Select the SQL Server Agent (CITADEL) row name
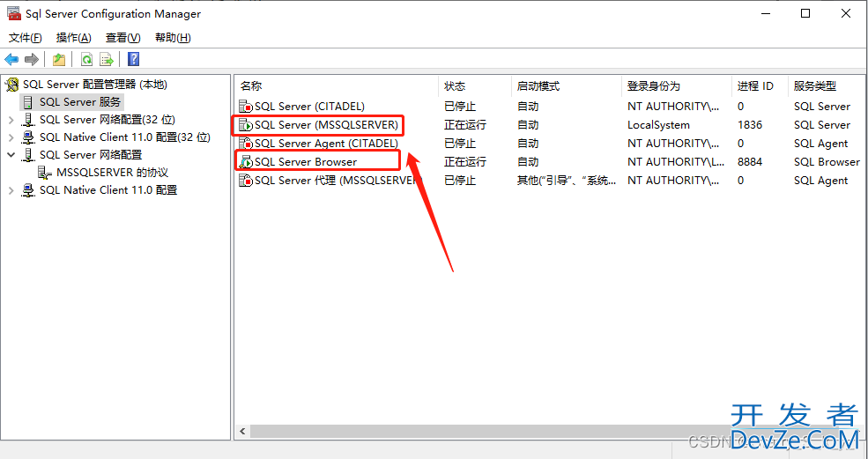 pyautogui.click(x=326, y=144)
